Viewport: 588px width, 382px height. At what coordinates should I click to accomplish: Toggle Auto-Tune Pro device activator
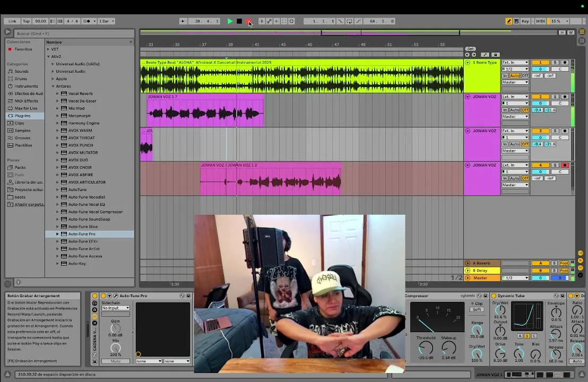[x=103, y=296]
